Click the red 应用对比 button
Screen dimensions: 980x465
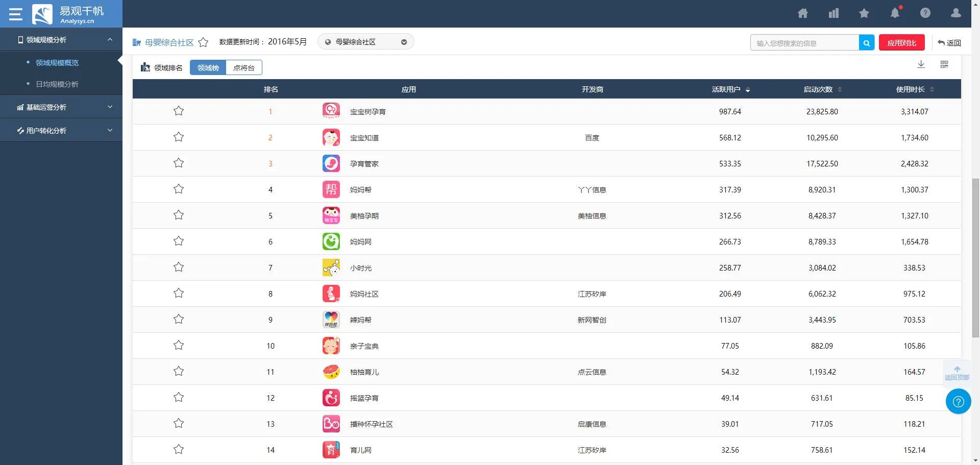coord(902,43)
